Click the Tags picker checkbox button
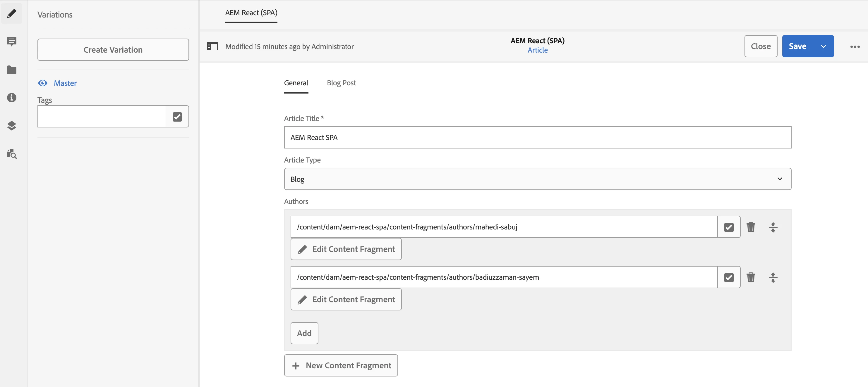This screenshot has height=387, width=868. [177, 117]
